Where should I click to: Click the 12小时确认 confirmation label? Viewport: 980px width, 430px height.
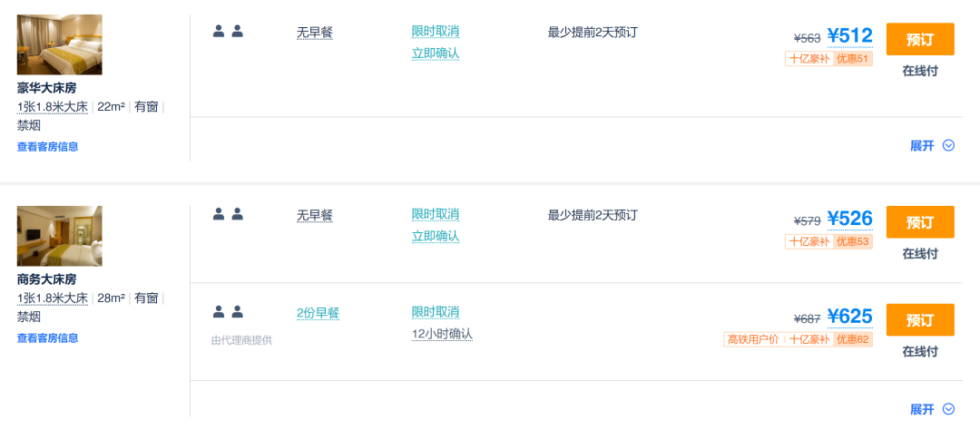pos(442,334)
